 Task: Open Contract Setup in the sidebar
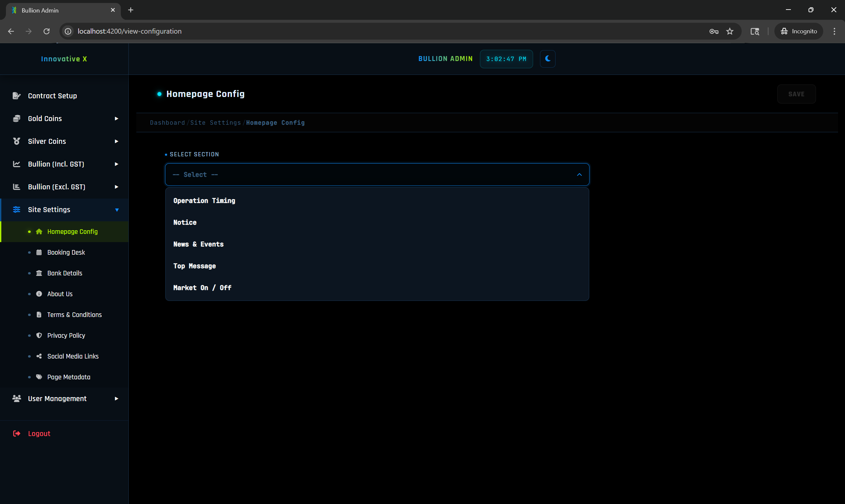coord(64,96)
